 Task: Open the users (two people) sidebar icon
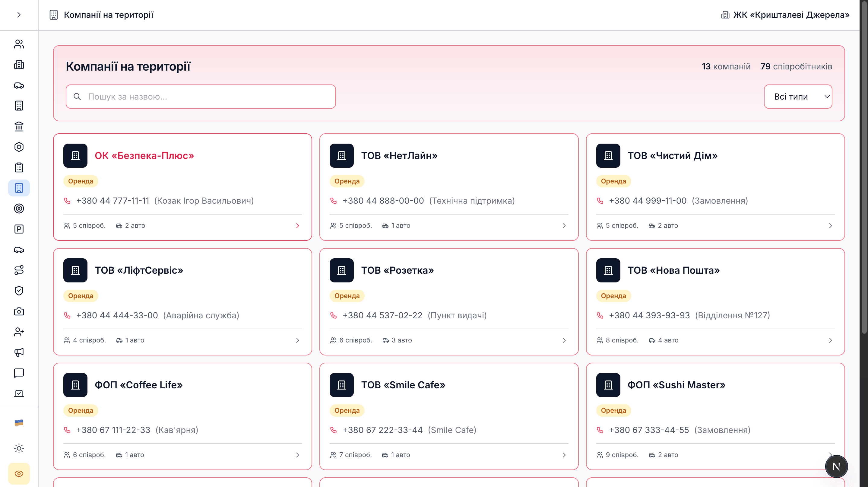point(19,44)
